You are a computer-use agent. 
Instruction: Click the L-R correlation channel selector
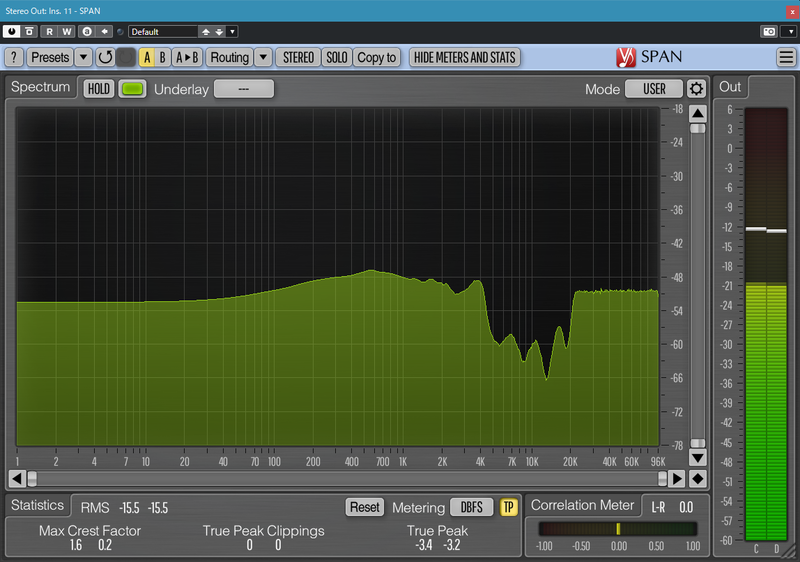pos(658,507)
